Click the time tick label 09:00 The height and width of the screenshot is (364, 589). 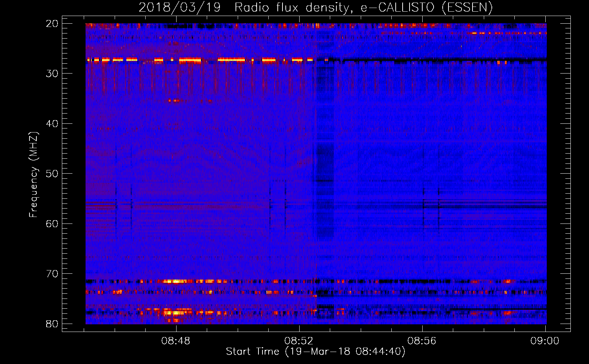tap(545, 341)
